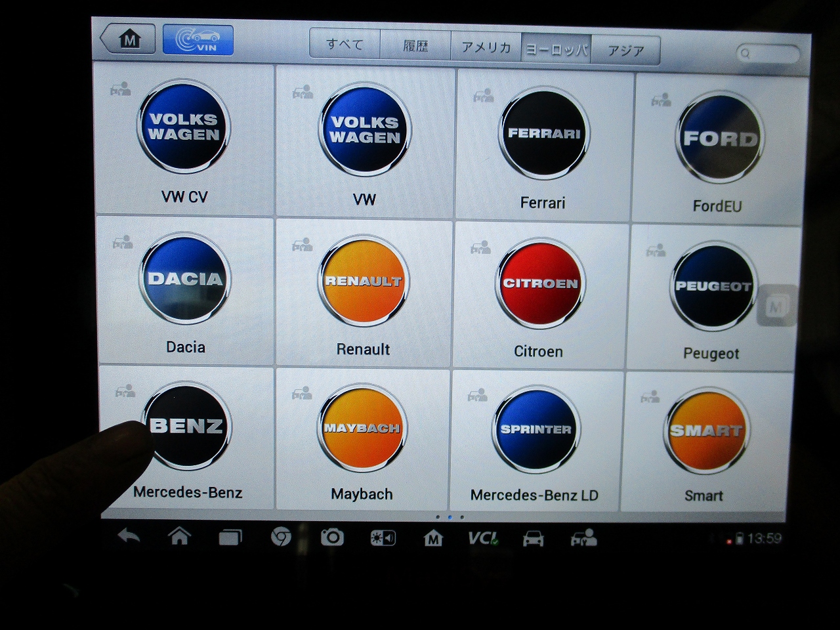Open the Sprinter badge
This screenshot has height=630, width=840.
point(536,430)
